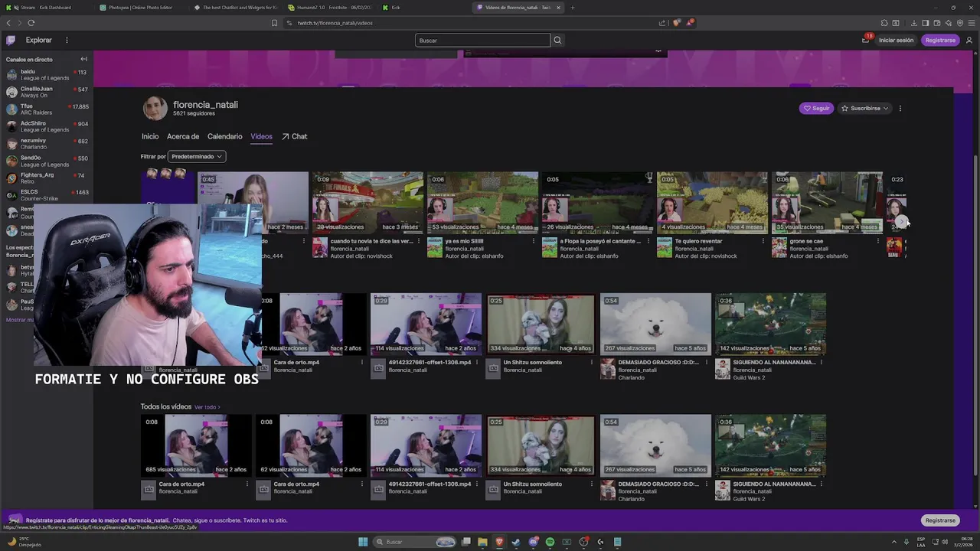Click the Seguir follow button
Image resolution: width=980 pixels, height=551 pixels.
(x=816, y=108)
